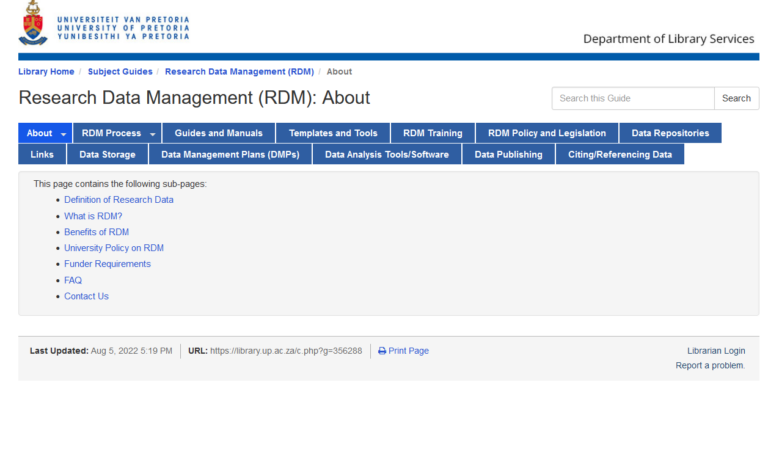This screenshot has height=471, width=768.
Task: Expand the RDM Process dropdown arrow
Action: pos(153,134)
